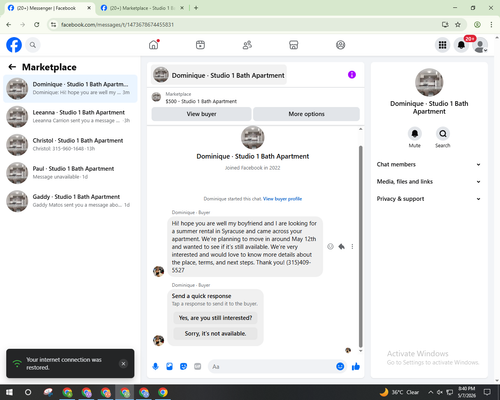This screenshot has height=400, width=500.
Task: Click the back arrow beside Marketplace
Action: point(12,67)
